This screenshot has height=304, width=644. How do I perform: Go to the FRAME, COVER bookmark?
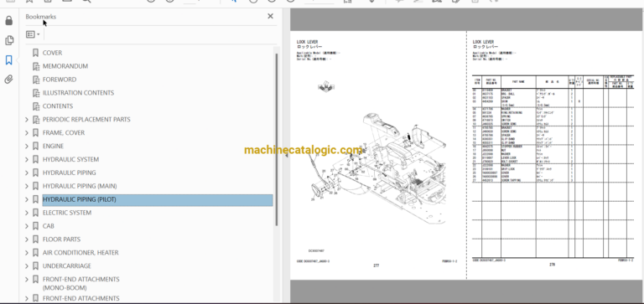pos(64,133)
